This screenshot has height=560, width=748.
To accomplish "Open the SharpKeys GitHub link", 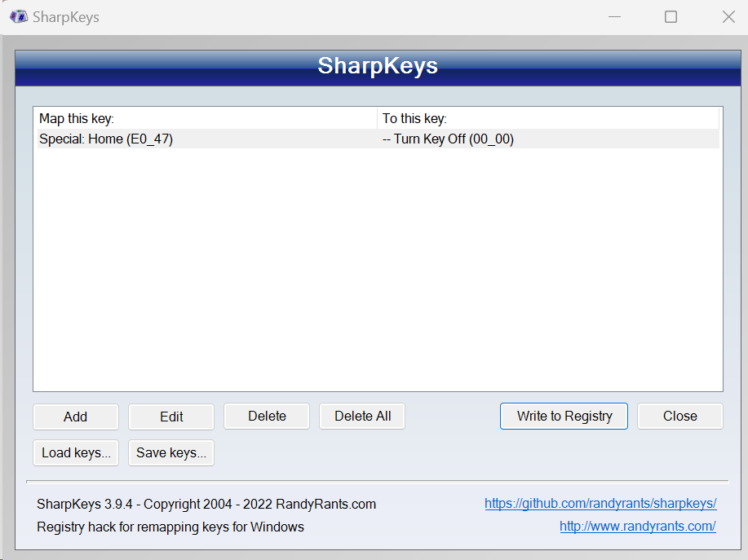I will pyautogui.click(x=600, y=504).
